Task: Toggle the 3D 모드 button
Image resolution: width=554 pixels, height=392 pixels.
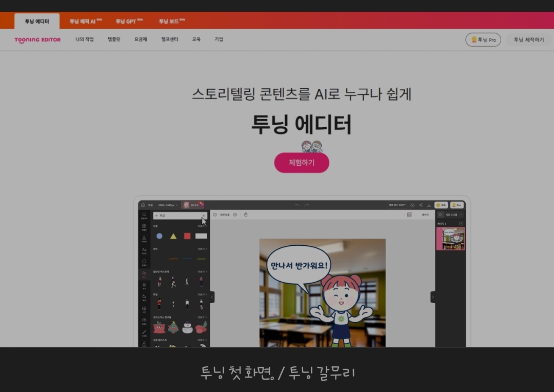Action: (192, 205)
